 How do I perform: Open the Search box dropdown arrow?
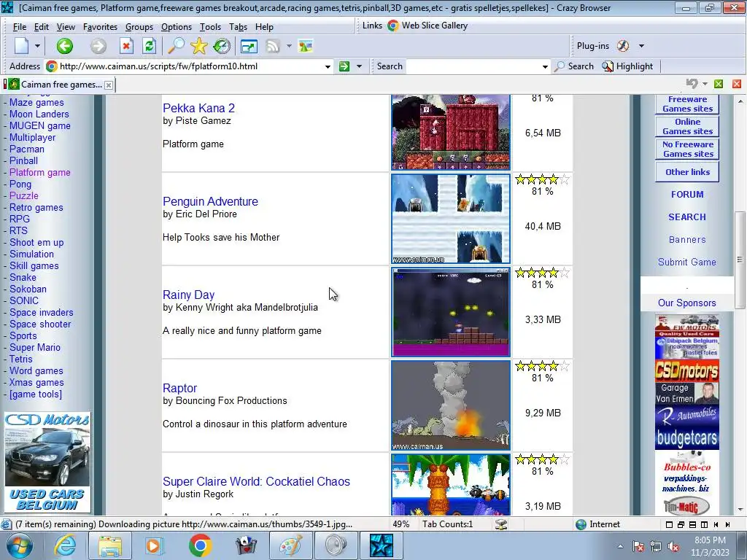(x=545, y=66)
